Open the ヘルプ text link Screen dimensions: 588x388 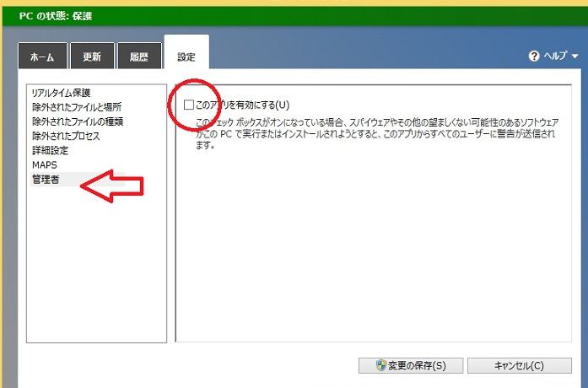coord(555,56)
